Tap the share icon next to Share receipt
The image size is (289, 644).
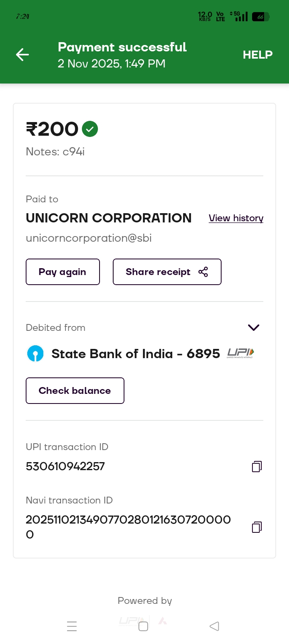(204, 272)
